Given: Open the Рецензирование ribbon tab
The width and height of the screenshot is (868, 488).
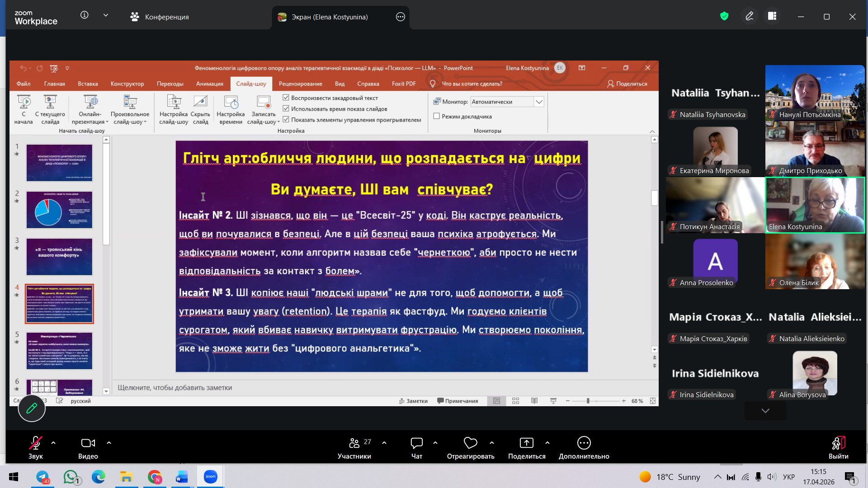Looking at the screenshot, I should tap(300, 84).
